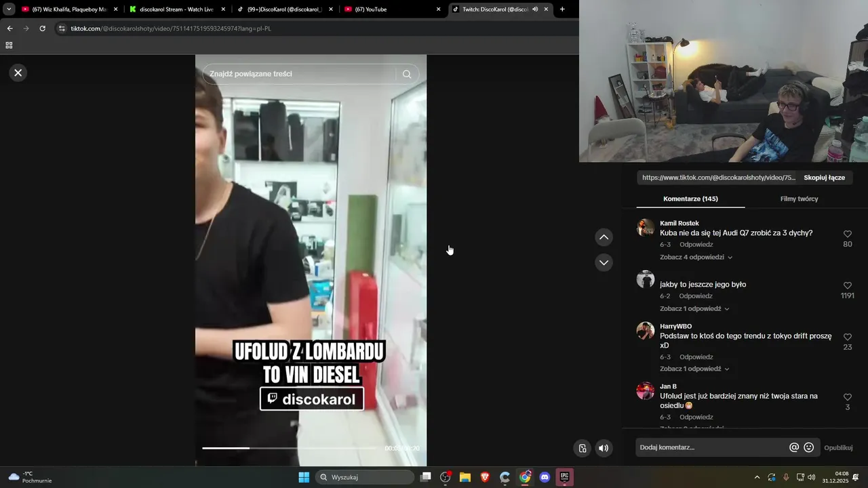Click the browser back arrow
The height and width of the screenshot is (488, 868).
tap(9, 28)
